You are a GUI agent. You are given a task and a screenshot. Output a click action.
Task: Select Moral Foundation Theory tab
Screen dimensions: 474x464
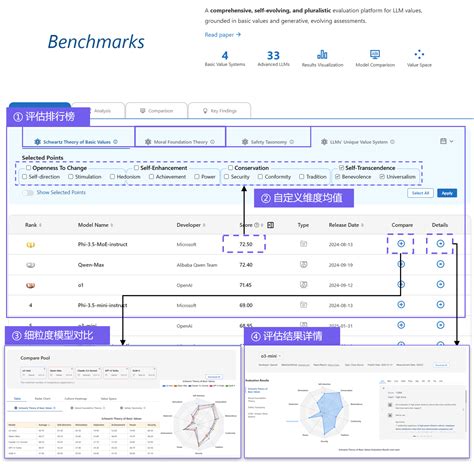pos(180,142)
